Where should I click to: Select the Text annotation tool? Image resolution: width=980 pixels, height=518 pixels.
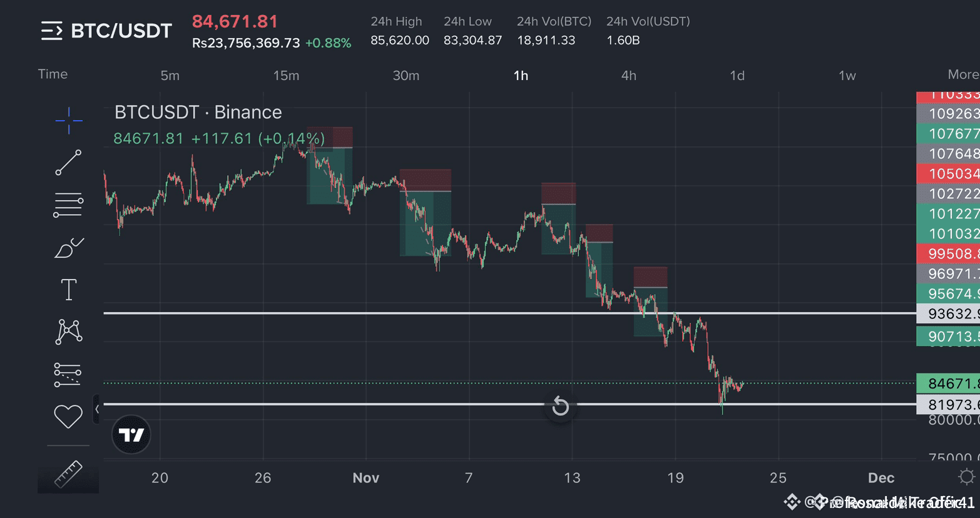click(68, 290)
